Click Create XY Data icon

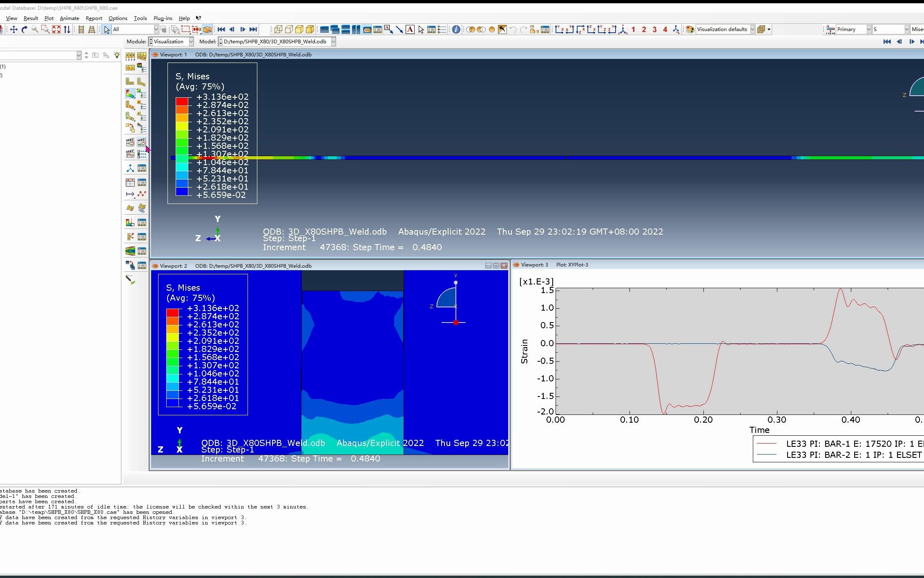tap(130, 182)
